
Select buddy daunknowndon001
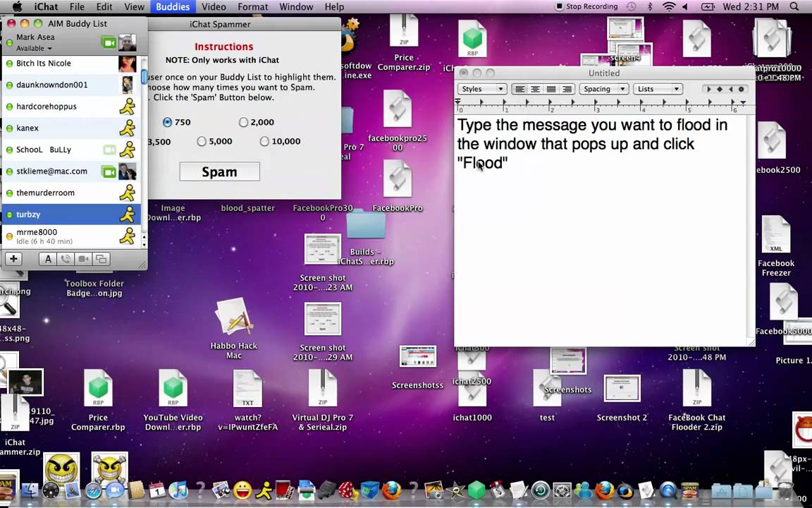[x=71, y=85]
